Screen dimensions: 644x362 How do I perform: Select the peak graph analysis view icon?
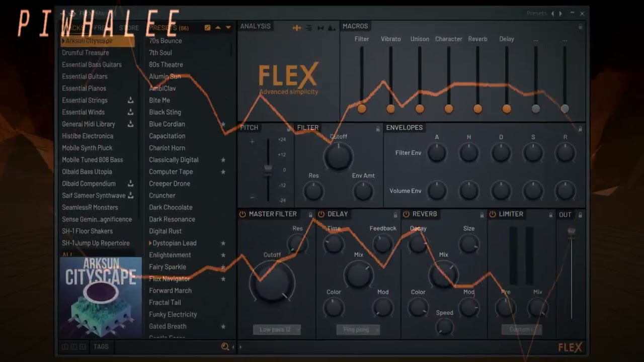pos(332,28)
